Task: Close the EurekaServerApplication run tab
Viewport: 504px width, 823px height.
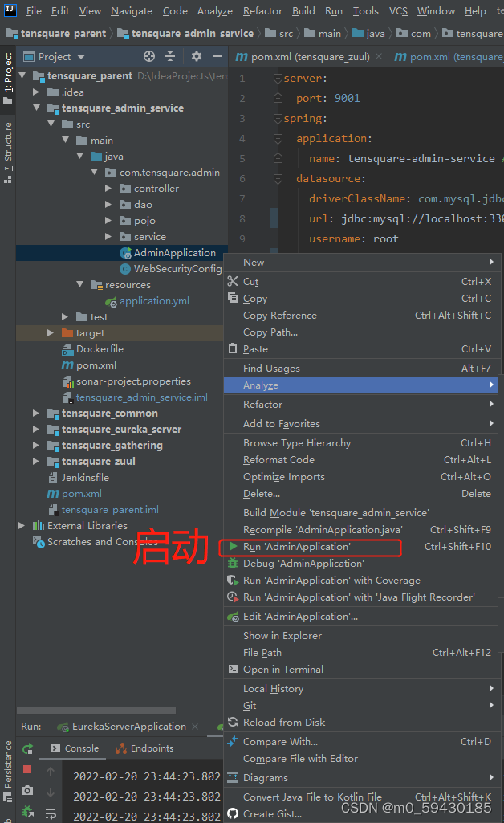Action: 195,727
